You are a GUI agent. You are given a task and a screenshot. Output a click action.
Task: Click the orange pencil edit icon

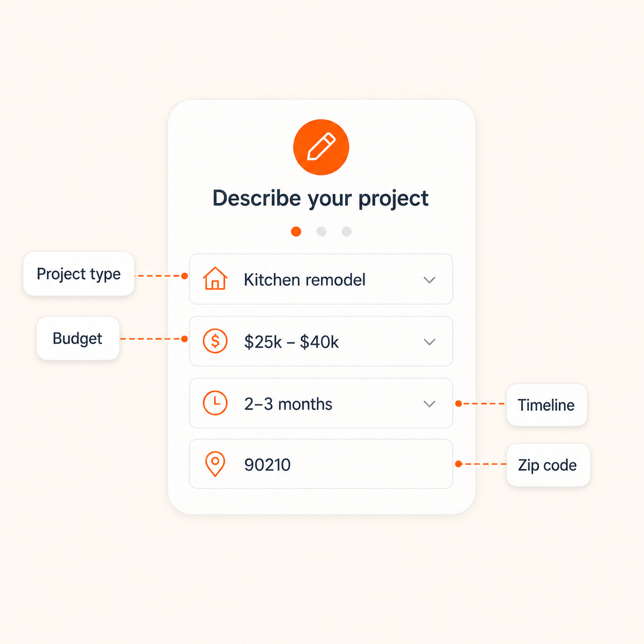pyautogui.click(x=321, y=147)
